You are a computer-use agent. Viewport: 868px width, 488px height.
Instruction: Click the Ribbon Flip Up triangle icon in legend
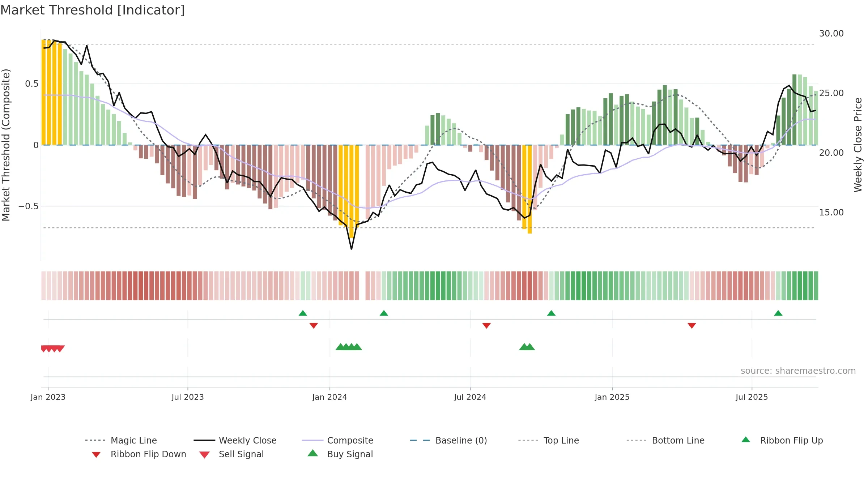[x=746, y=440]
